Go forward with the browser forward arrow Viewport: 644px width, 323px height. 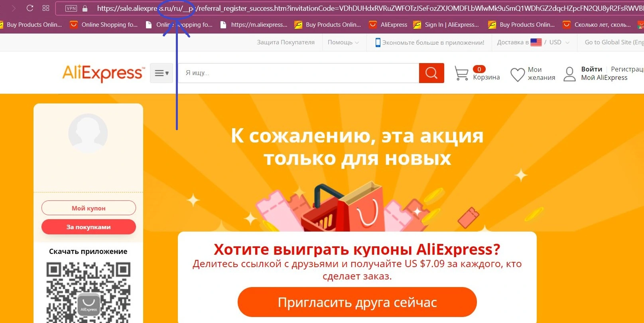pyautogui.click(x=14, y=8)
